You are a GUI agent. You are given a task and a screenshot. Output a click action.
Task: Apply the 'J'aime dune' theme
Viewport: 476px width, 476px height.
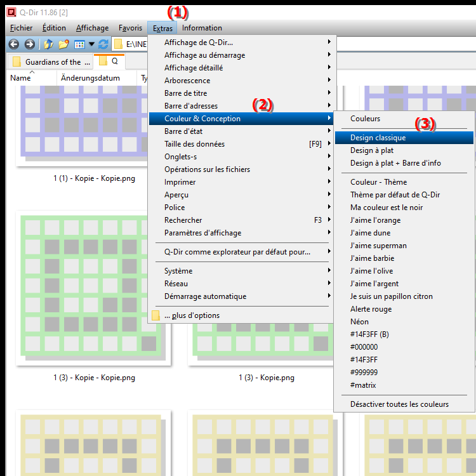tap(404, 233)
